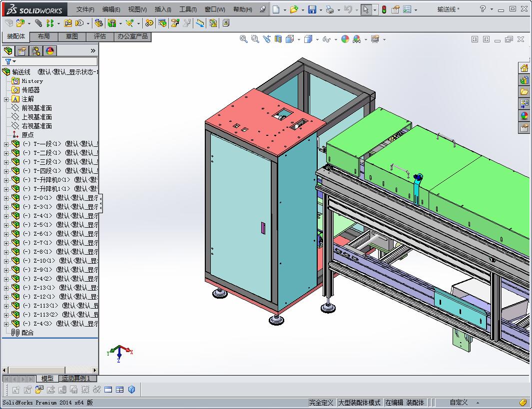This screenshot has height=409, width=532.
Task: Select the 前视基准面 plane in tree
Action: pyautogui.click(x=36, y=108)
